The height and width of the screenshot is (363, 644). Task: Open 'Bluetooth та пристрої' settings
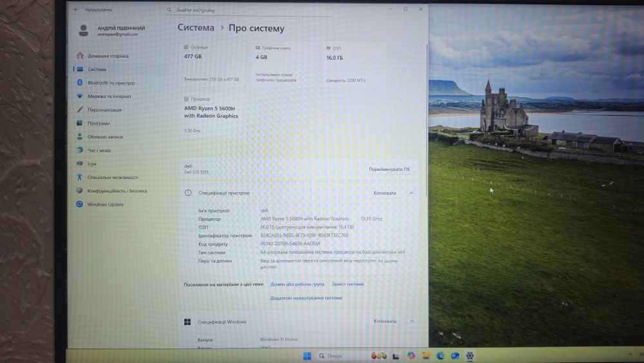(x=111, y=83)
